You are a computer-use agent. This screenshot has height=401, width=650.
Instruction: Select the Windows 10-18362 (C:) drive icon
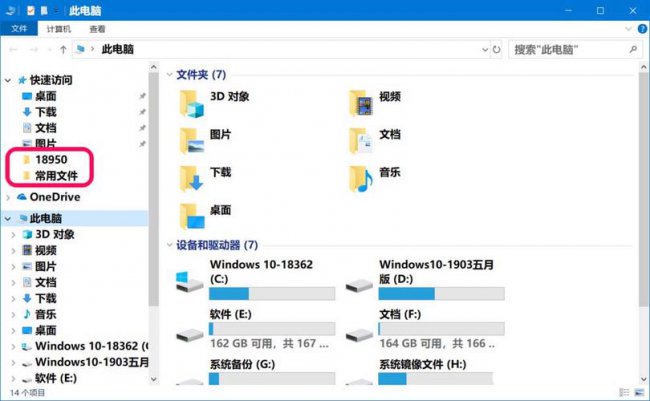click(x=189, y=282)
